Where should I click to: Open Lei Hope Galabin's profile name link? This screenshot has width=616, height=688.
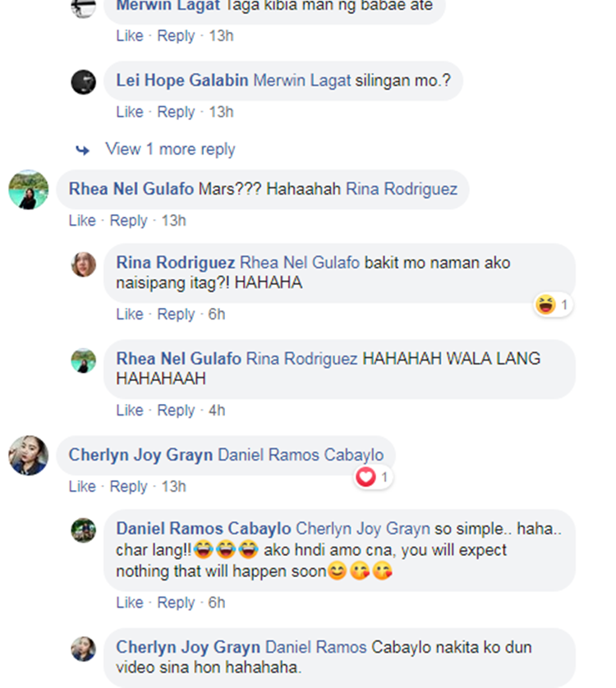tap(182, 80)
